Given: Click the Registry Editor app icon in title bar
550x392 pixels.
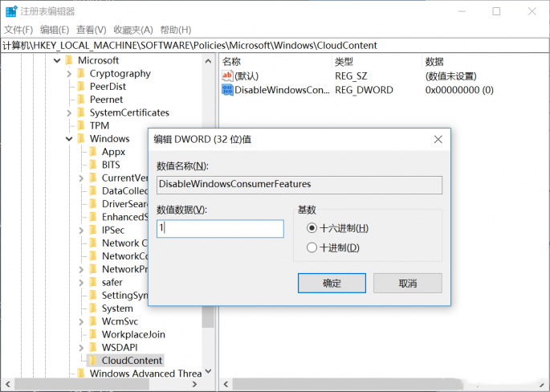Looking at the screenshot, I should pyautogui.click(x=11, y=11).
